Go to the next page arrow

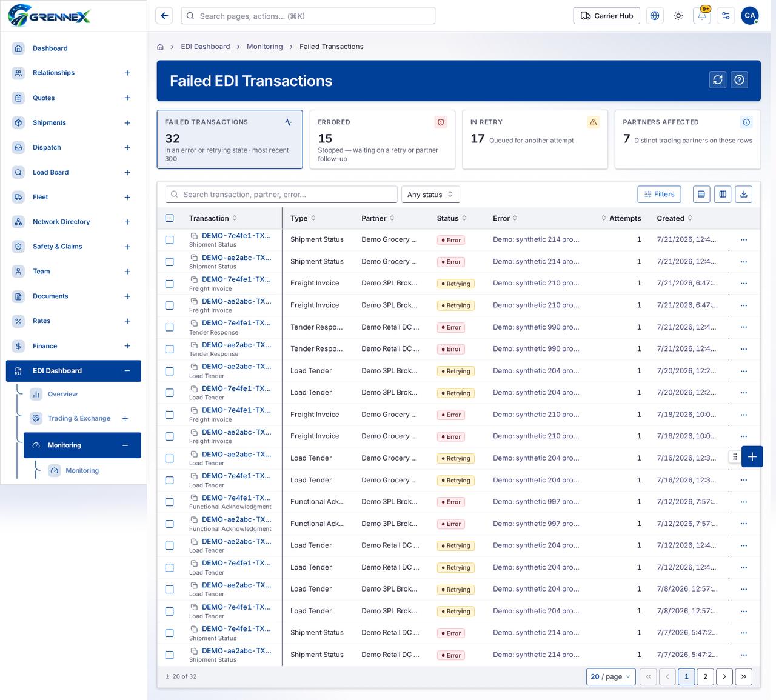724,676
